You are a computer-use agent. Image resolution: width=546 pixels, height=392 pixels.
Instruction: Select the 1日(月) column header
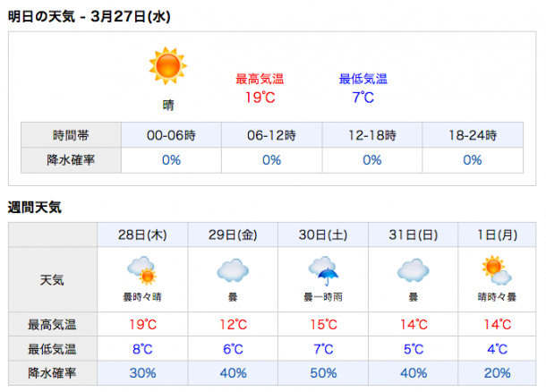click(497, 235)
